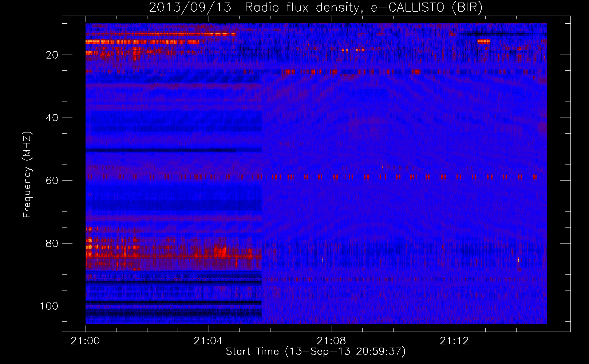Screen dimensions: 589x364
Task: Click the '20' frequency tick label
Action: (52, 55)
